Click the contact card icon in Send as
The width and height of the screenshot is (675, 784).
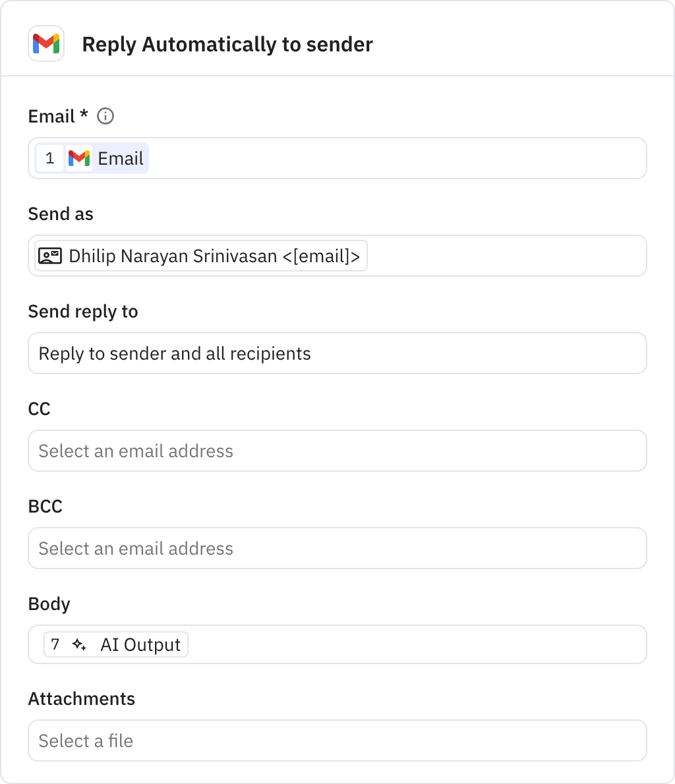(x=50, y=256)
